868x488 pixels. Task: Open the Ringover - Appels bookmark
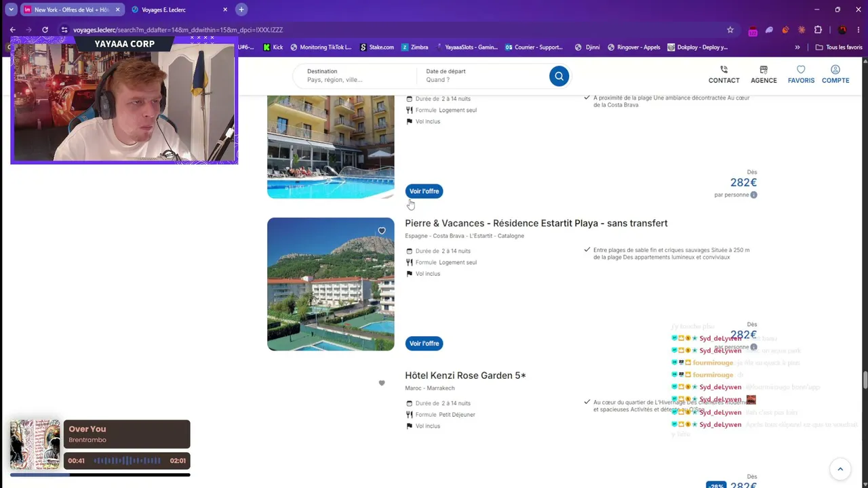click(634, 47)
